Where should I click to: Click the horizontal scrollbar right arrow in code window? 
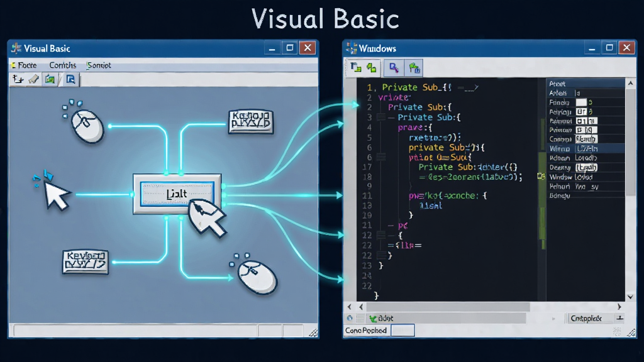[x=619, y=307]
